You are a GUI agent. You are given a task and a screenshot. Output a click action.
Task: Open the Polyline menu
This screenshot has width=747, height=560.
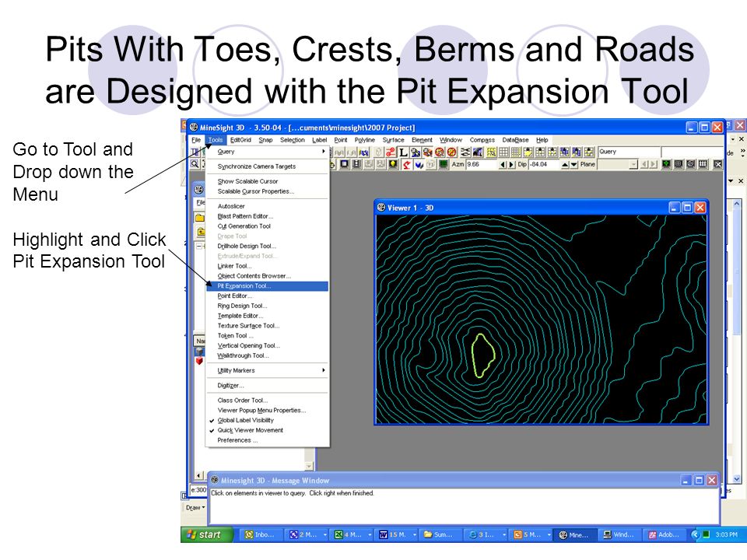(364, 140)
